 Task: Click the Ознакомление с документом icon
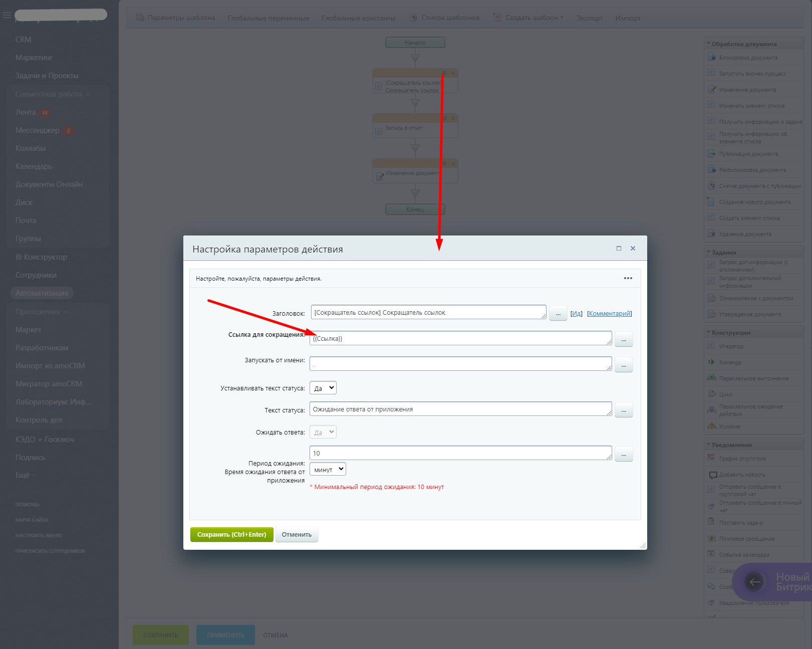pyautogui.click(x=711, y=298)
